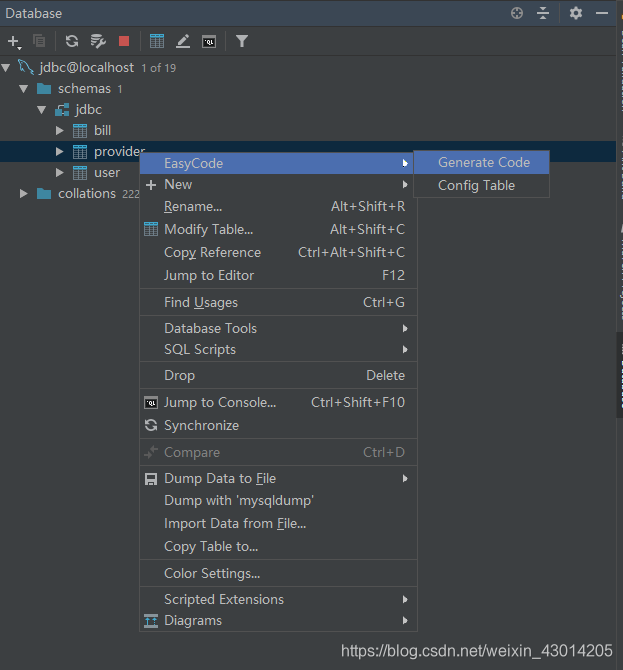Choose Copy Reference in context menu
Screen dimensions: 623x670
(x=278, y=252)
